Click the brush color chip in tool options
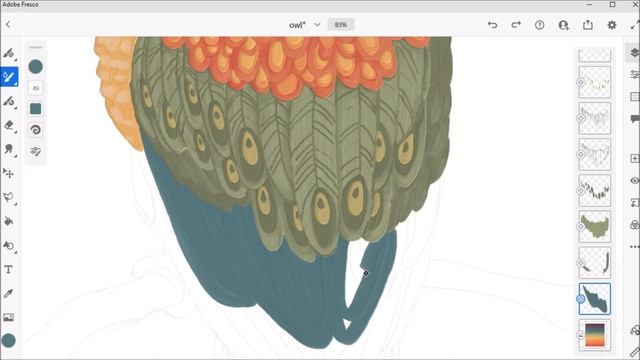 point(36,67)
